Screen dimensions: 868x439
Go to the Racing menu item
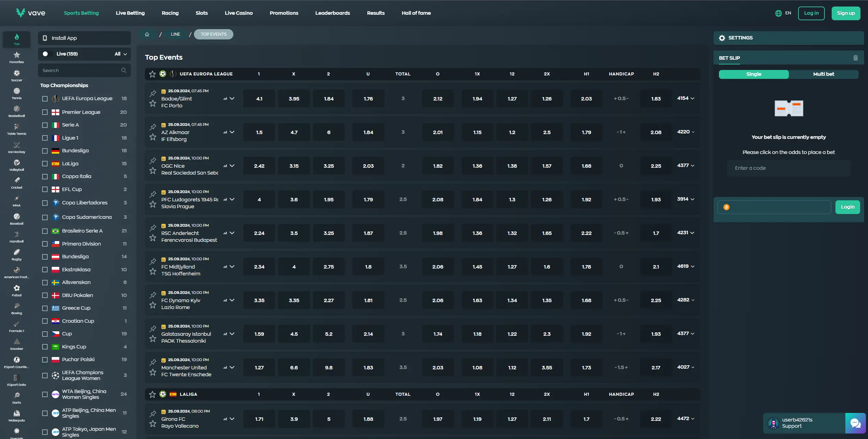click(170, 13)
